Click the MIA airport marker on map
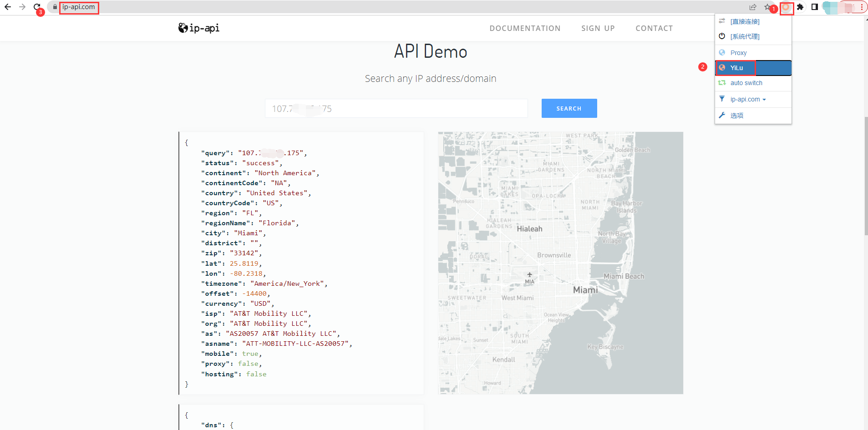 529,278
